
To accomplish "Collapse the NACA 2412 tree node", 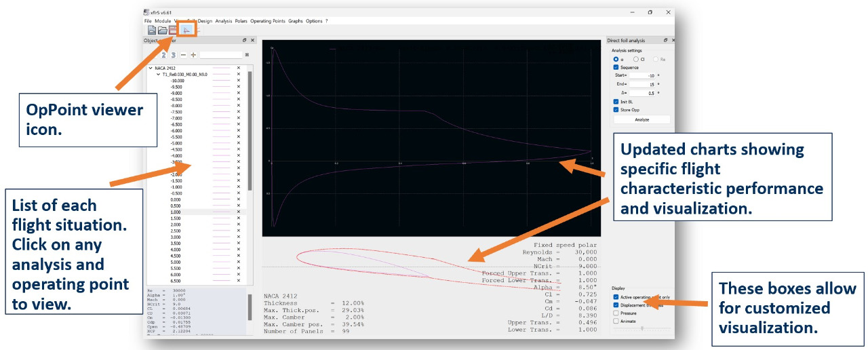I will [150, 69].
